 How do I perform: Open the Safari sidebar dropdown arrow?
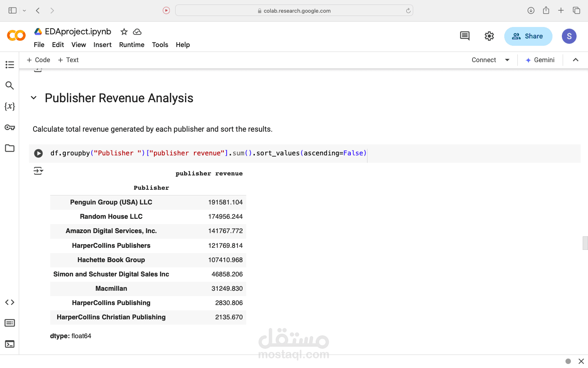click(x=24, y=11)
